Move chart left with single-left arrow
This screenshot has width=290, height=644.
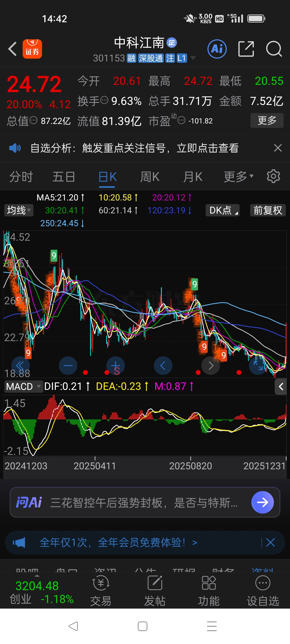(x=163, y=365)
